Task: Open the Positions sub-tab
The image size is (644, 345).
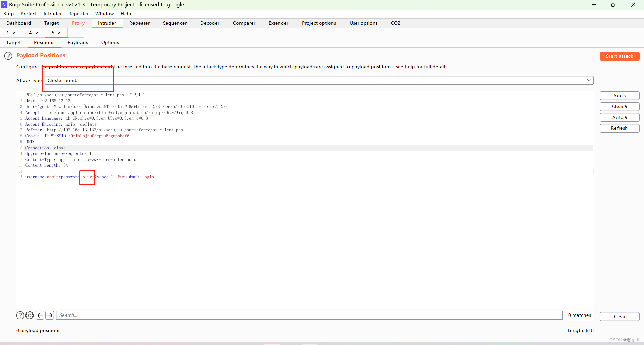Action: (x=44, y=42)
